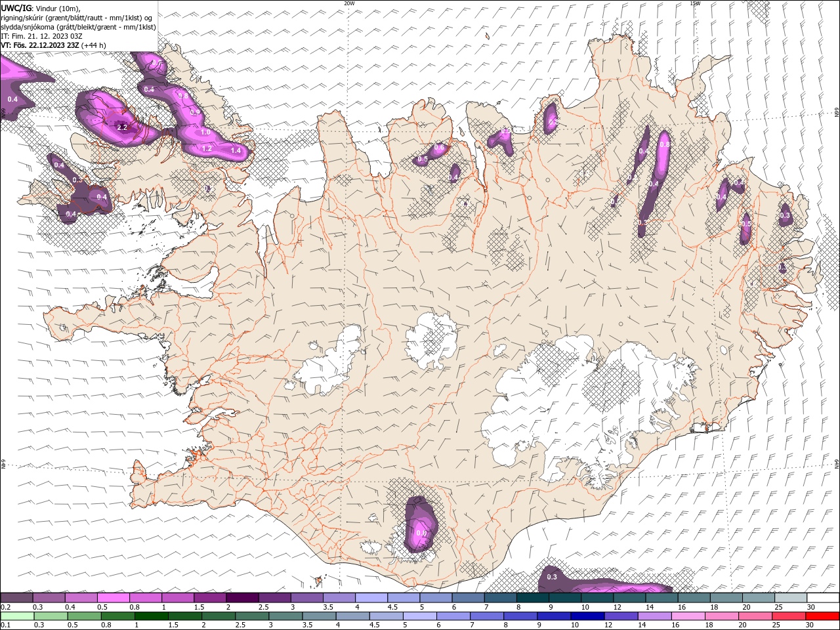Click the '(+44 h)' forecast offset text
This screenshot has height=630, width=840.
[x=94, y=45]
